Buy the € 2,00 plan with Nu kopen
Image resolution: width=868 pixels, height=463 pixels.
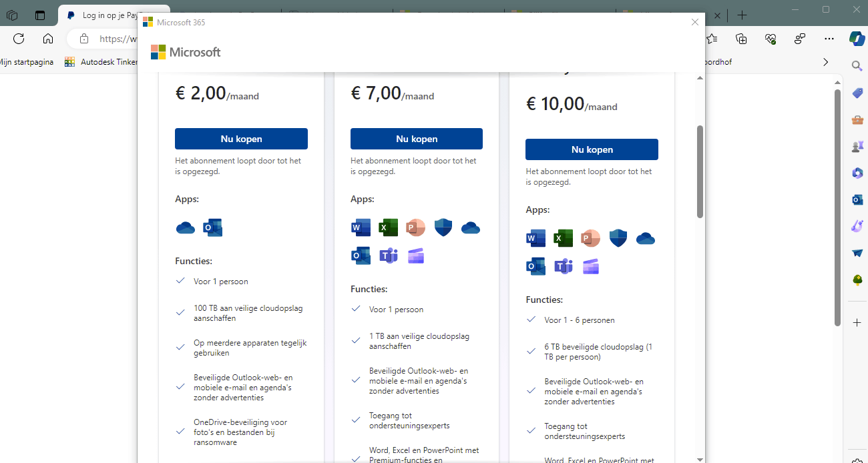(x=241, y=139)
